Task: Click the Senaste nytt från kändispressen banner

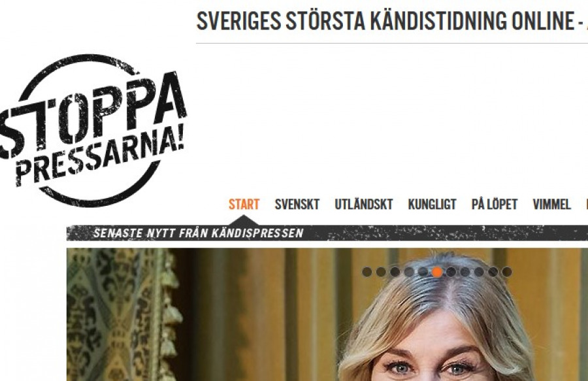Action: [x=199, y=233]
